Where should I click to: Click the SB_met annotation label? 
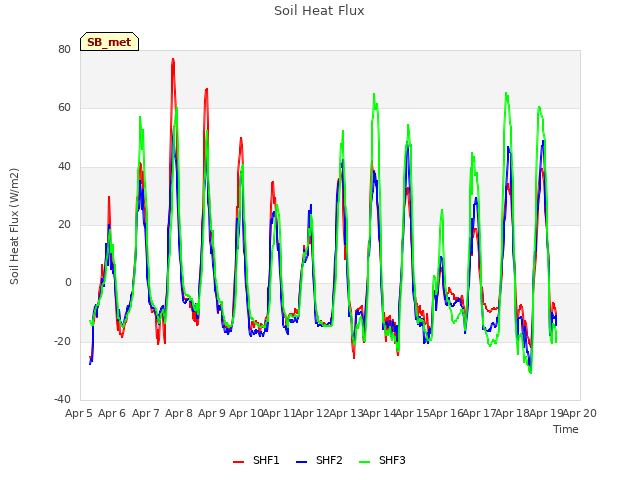pos(109,42)
